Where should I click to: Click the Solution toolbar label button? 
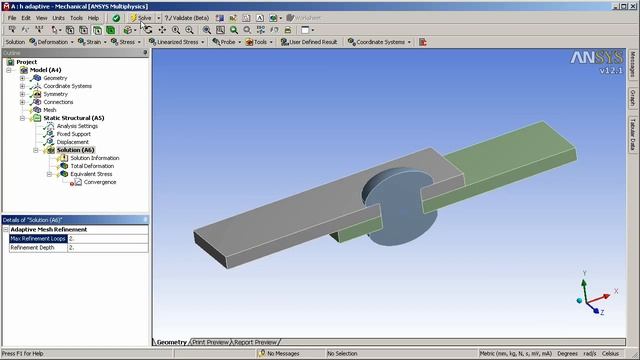click(15, 42)
